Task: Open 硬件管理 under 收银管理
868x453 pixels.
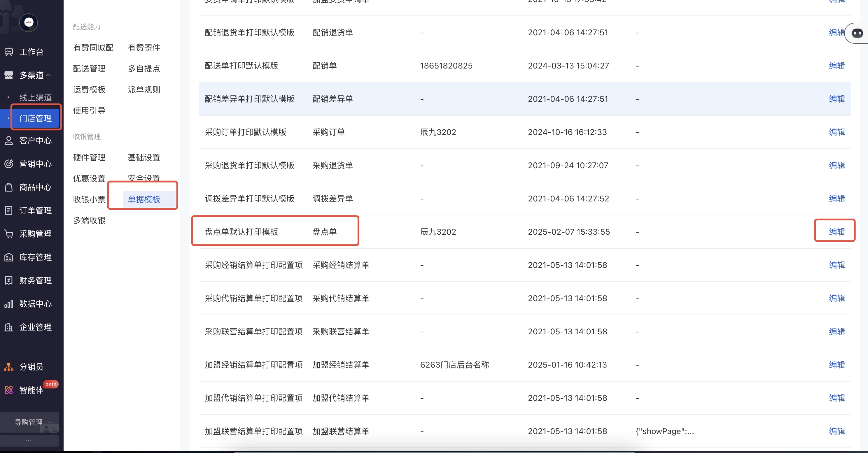Action: [x=89, y=157]
